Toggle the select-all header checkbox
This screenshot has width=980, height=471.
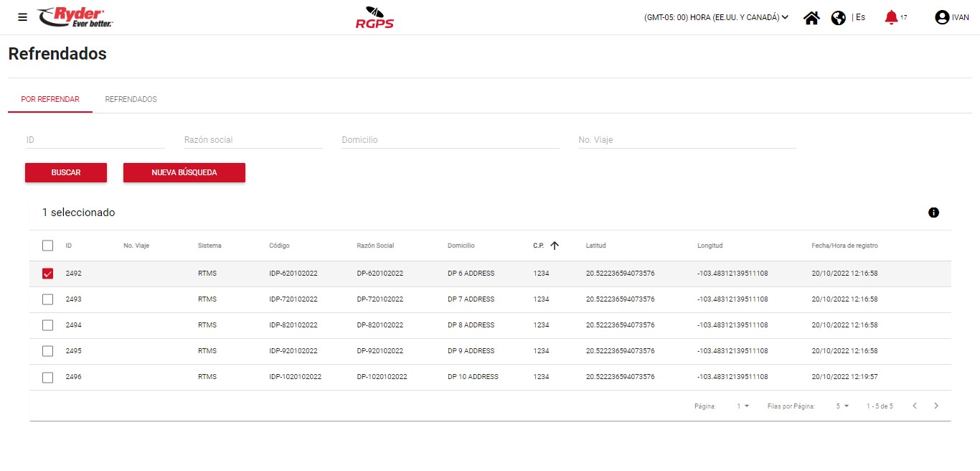(48, 246)
